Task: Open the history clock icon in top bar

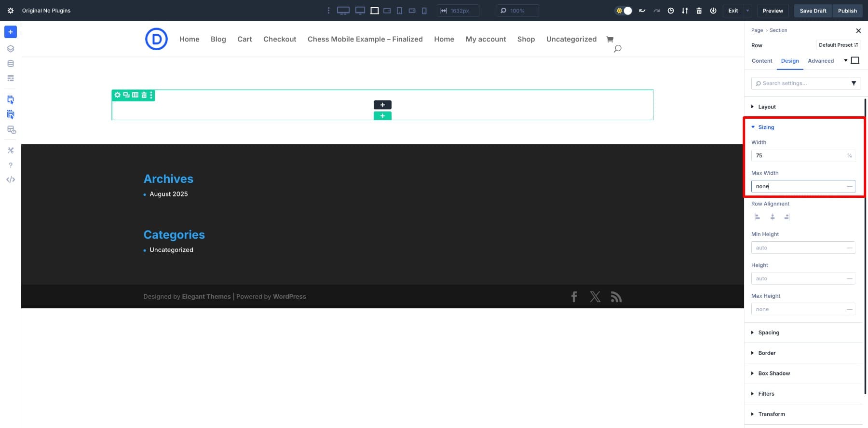Action: tap(670, 11)
